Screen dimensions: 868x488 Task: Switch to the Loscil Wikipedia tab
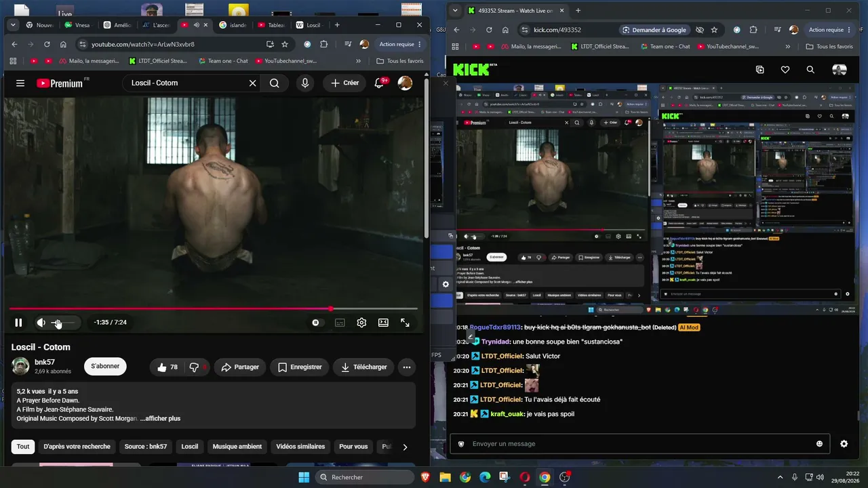(309, 25)
